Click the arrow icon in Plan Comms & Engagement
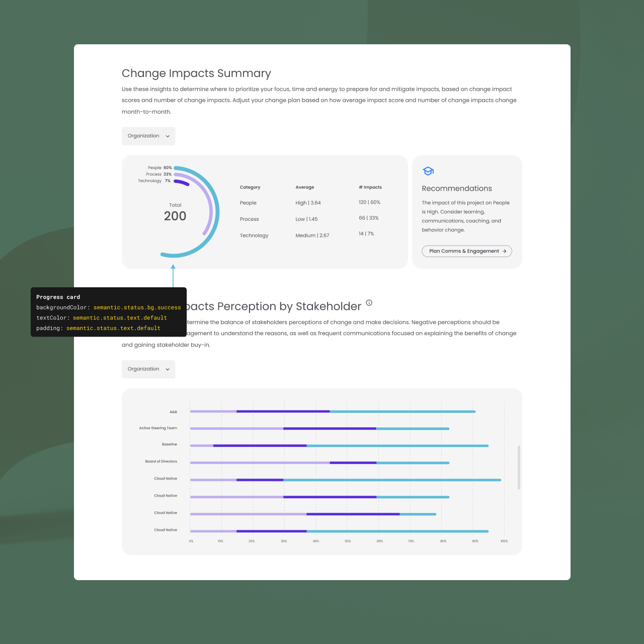Image resolution: width=644 pixels, height=644 pixels. (x=504, y=251)
